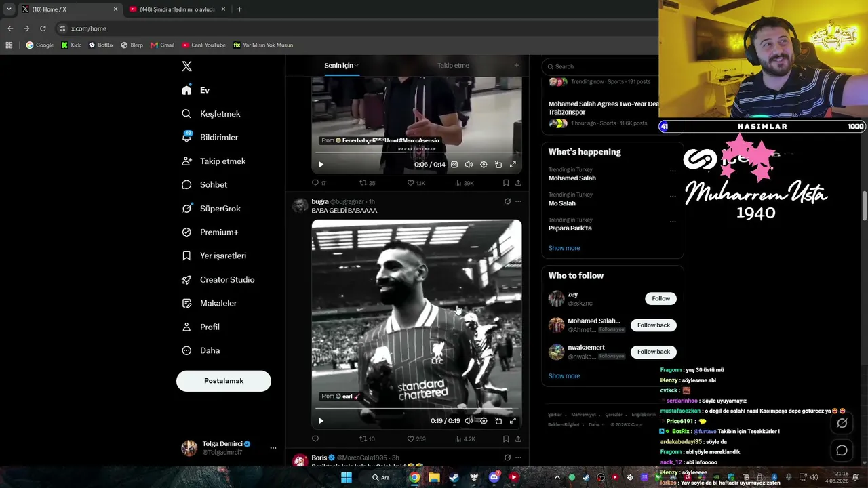Open Premium+ in the sidebar menu
The image size is (868, 488).
pyautogui.click(x=210, y=232)
